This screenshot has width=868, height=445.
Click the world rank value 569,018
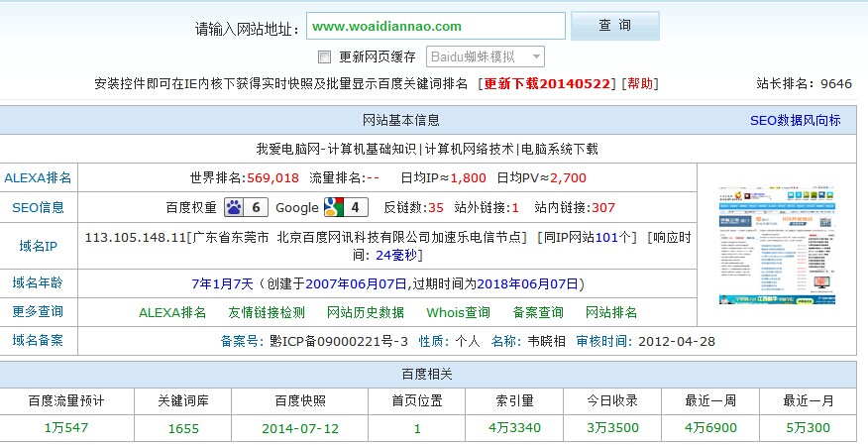click(272, 178)
